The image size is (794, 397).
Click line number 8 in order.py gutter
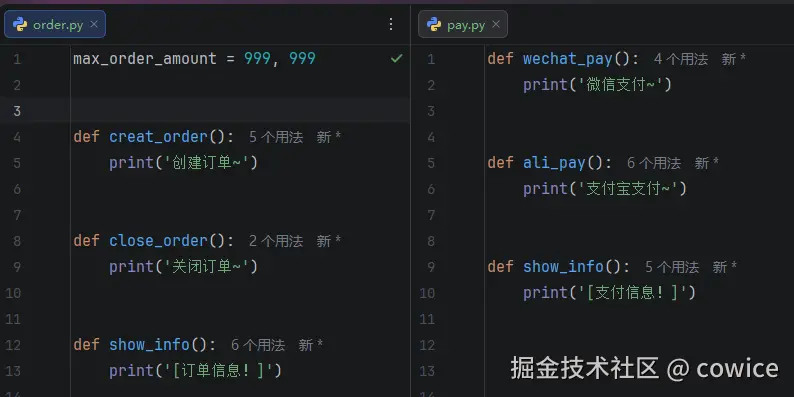(x=17, y=241)
